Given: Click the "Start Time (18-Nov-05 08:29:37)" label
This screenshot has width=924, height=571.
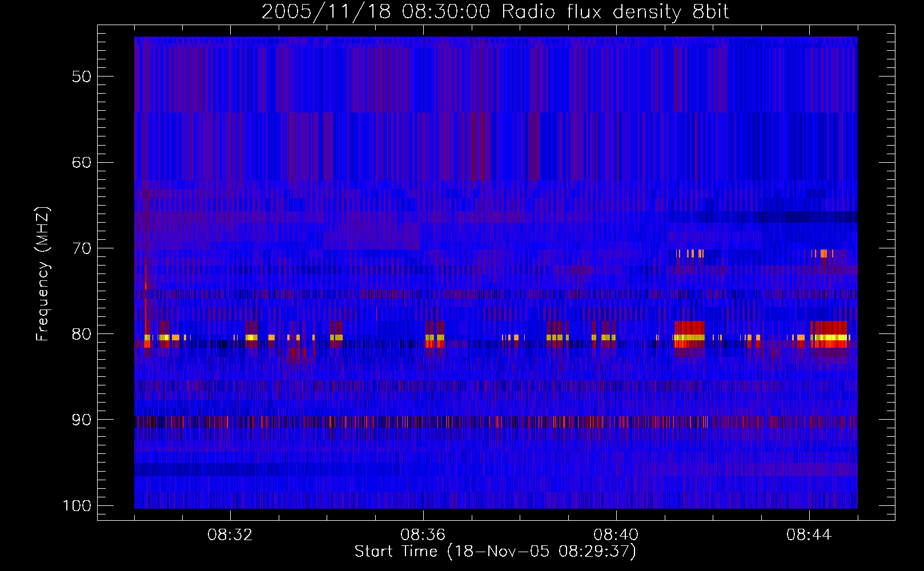Looking at the screenshot, I should [x=495, y=552].
